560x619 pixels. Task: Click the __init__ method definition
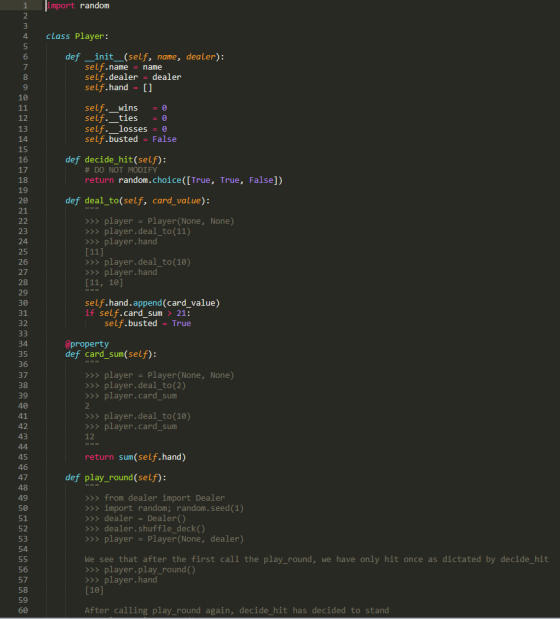point(144,57)
